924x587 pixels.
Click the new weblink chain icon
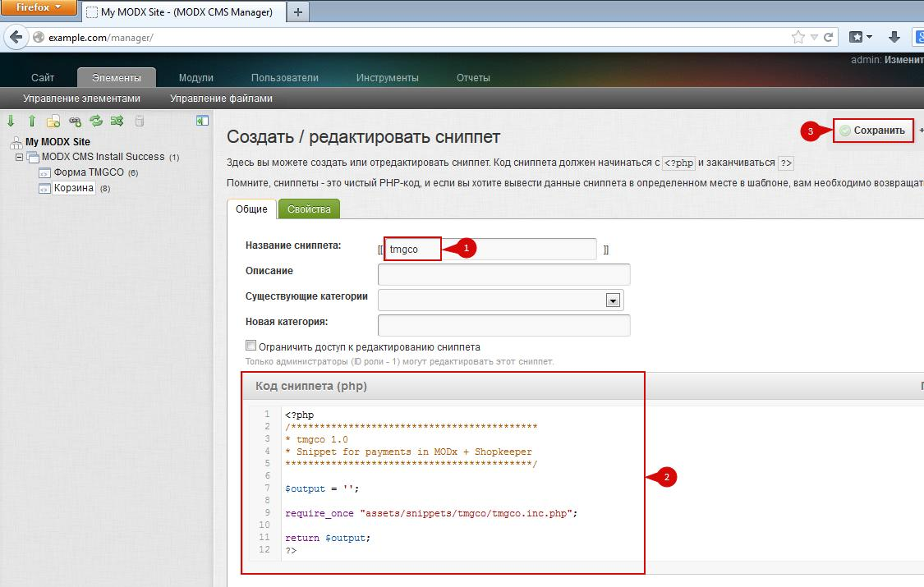(x=75, y=122)
